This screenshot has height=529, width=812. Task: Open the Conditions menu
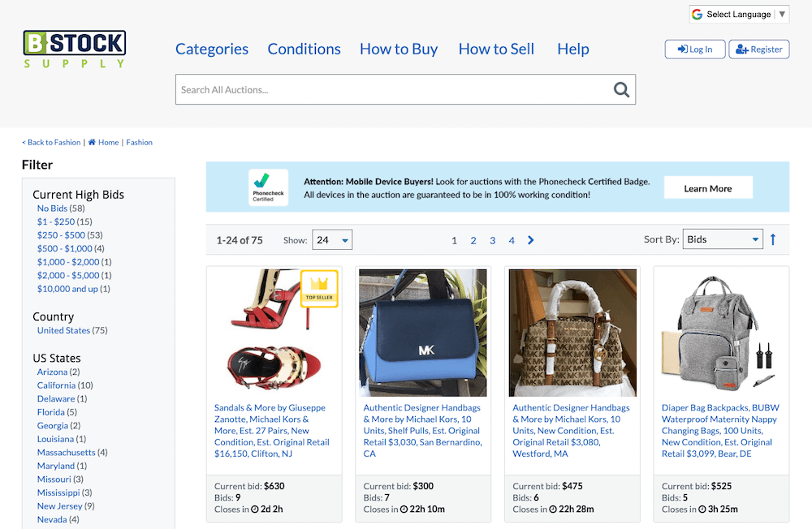click(x=304, y=49)
